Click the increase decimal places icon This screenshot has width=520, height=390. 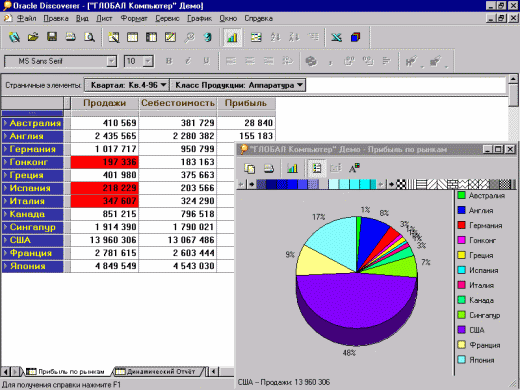(349, 61)
